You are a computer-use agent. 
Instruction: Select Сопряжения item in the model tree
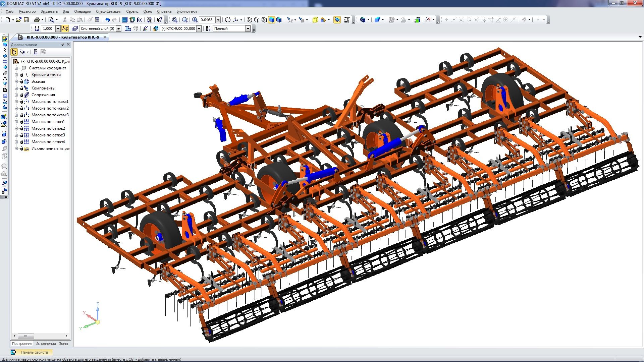point(43,95)
